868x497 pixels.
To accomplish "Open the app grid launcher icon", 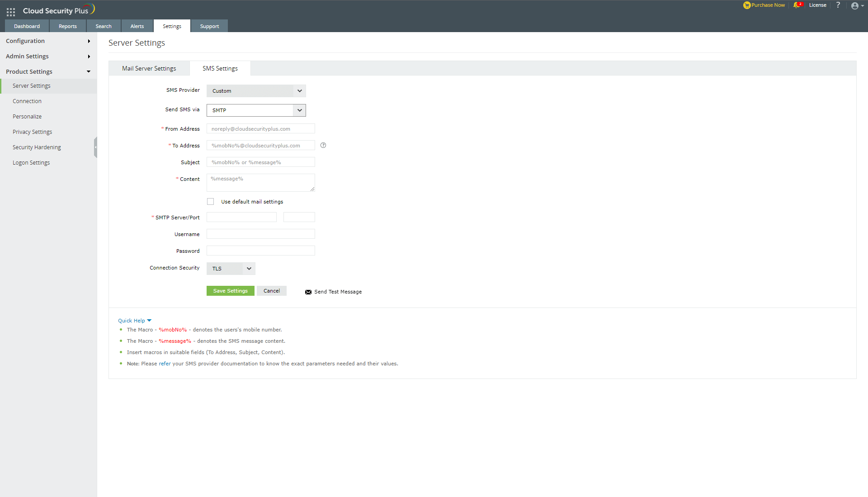I will [11, 12].
